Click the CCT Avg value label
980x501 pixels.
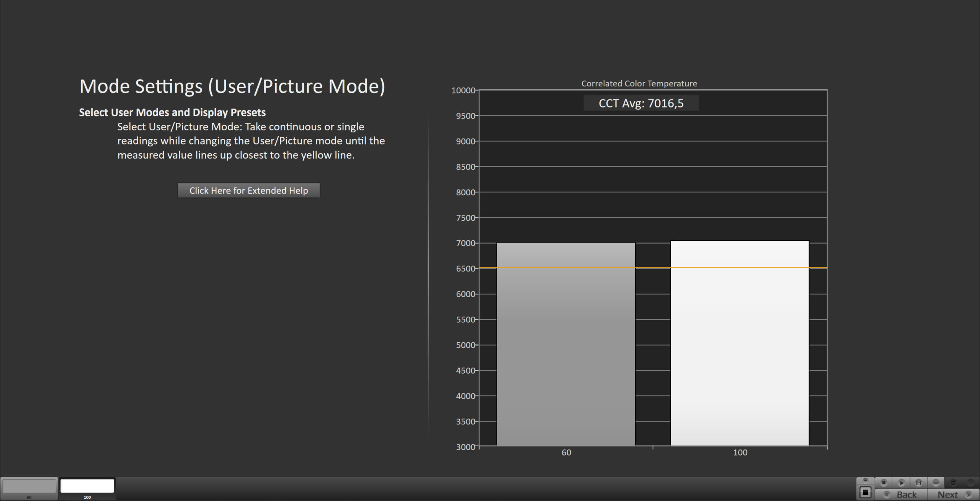coord(641,103)
